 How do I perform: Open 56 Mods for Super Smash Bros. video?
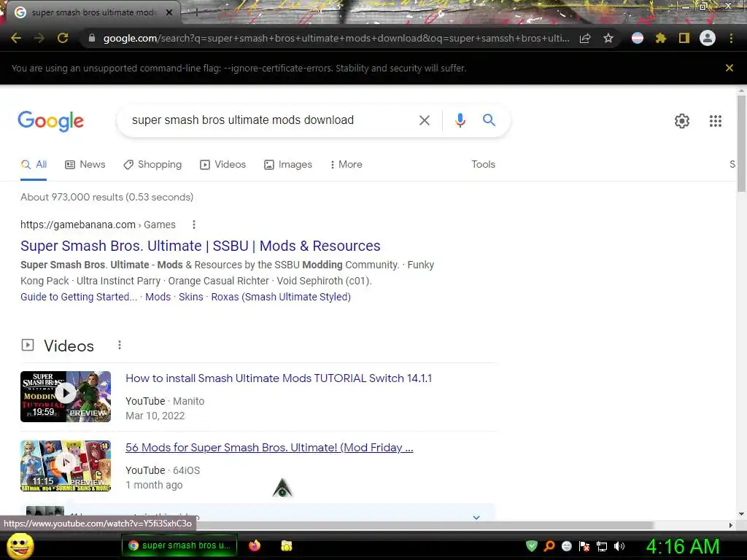click(269, 448)
